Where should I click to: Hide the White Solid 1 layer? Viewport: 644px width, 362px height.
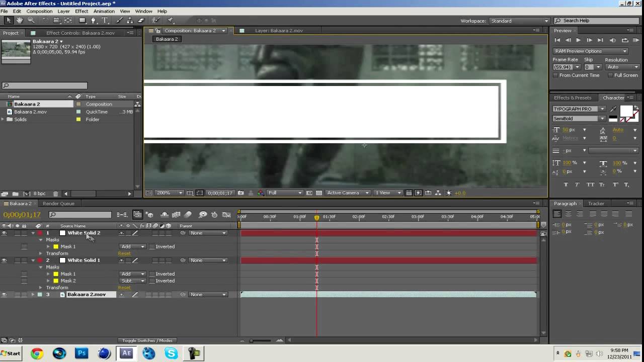pyautogui.click(x=5, y=260)
